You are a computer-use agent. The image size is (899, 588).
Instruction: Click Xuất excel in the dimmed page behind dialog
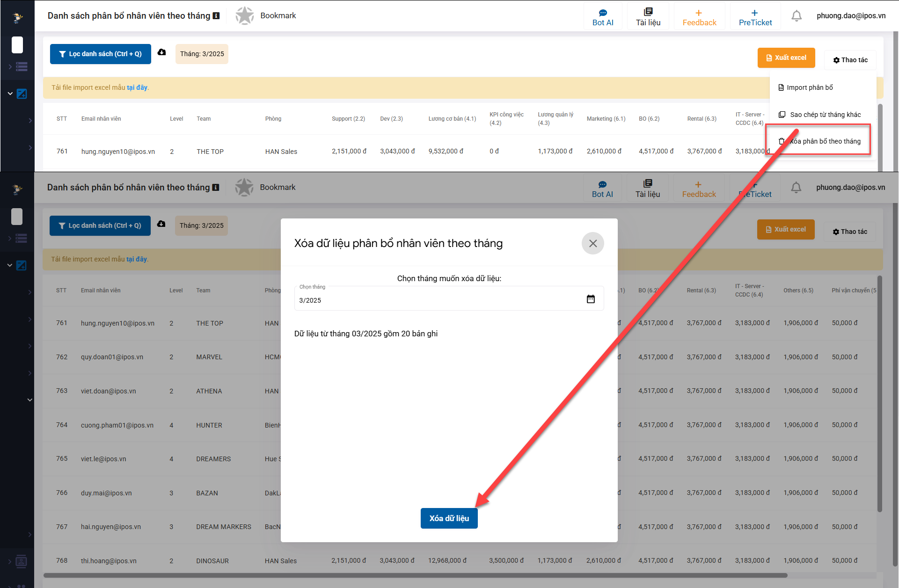[786, 229]
